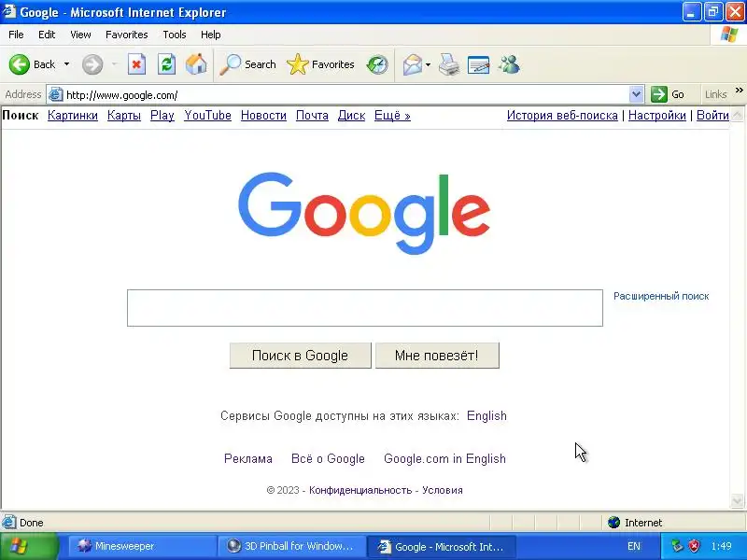The image size is (747, 560).
Task: Open the Карты link
Action: coord(124,115)
